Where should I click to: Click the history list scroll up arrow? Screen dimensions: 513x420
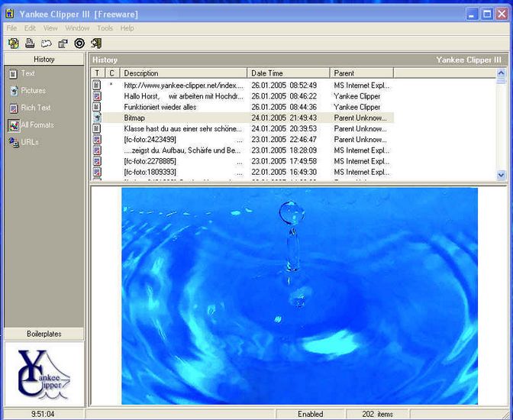coord(501,73)
